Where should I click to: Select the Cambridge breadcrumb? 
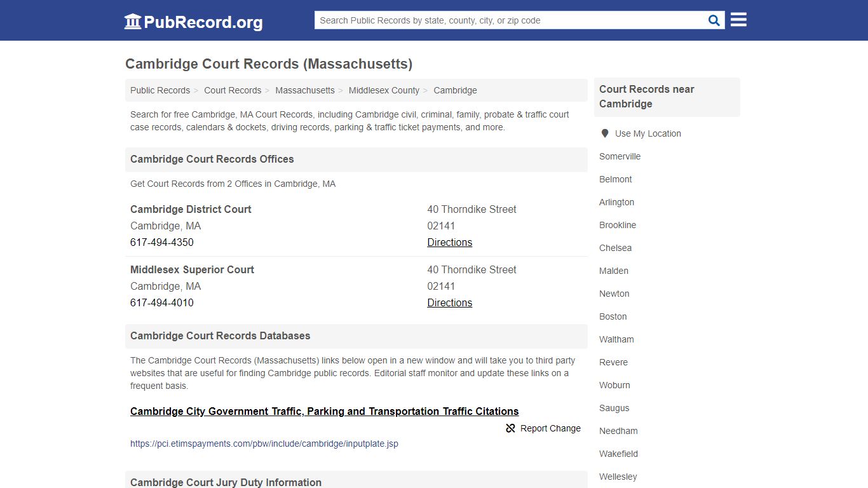(x=455, y=90)
